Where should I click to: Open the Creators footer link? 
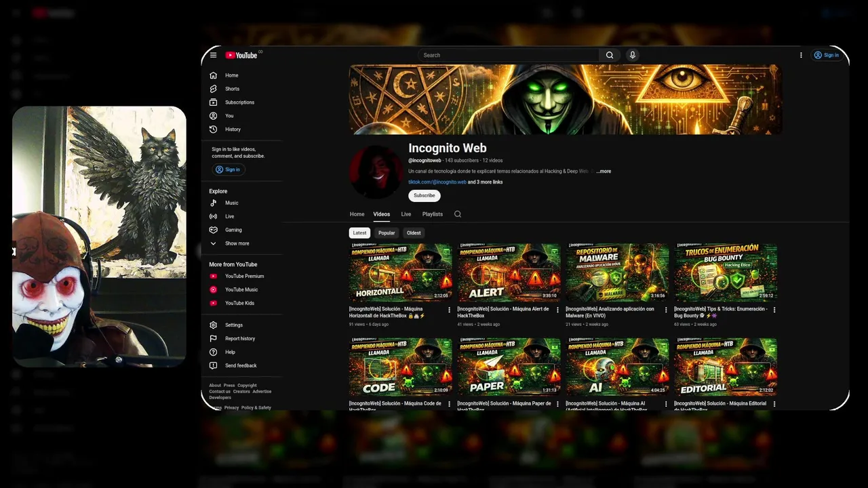pyautogui.click(x=241, y=392)
